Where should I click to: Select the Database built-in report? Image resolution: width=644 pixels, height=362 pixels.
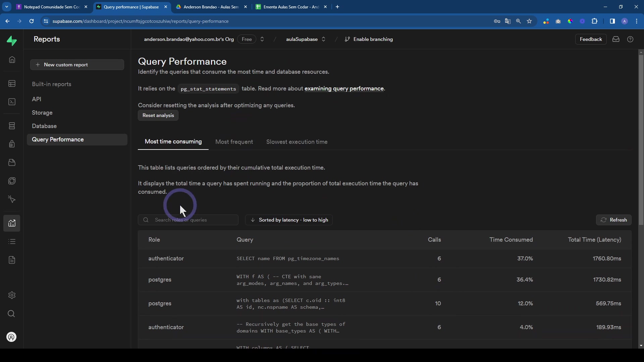(44, 126)
